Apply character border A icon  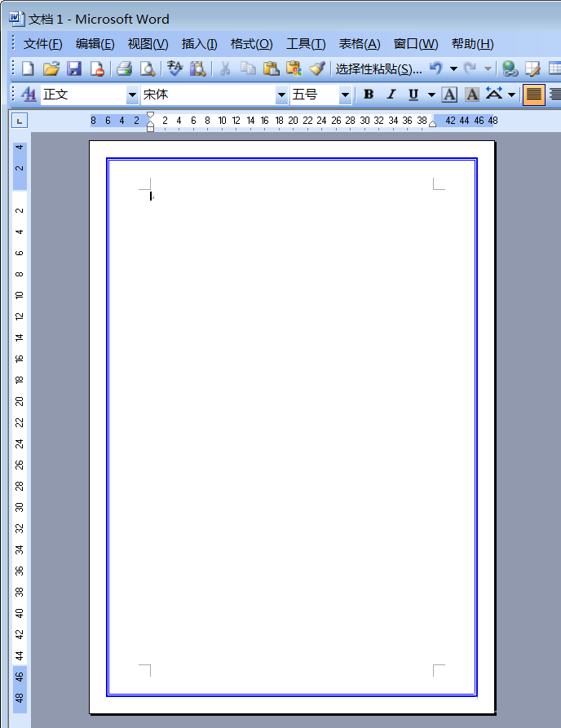(x=449, y=95)
